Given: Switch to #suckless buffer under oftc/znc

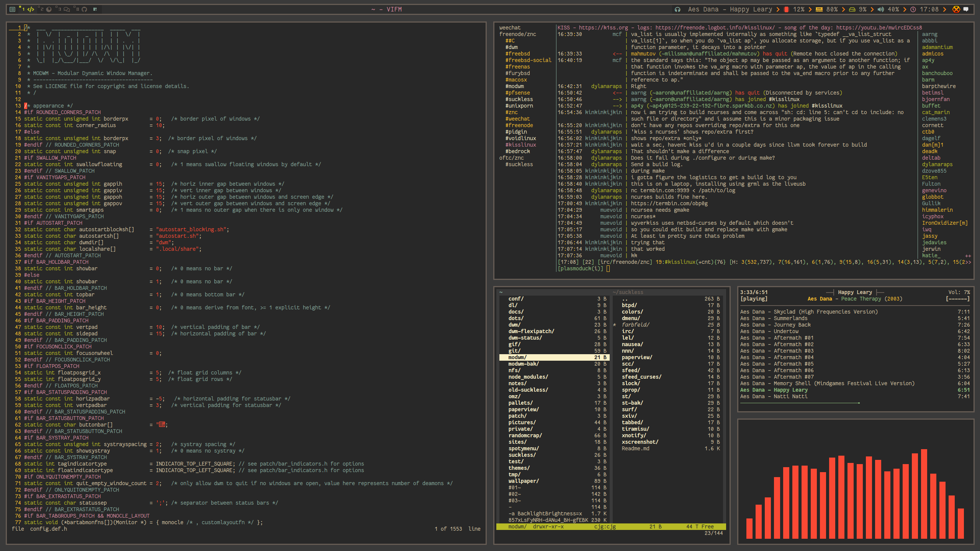Looking at the screenshot, I should [519, 164].
